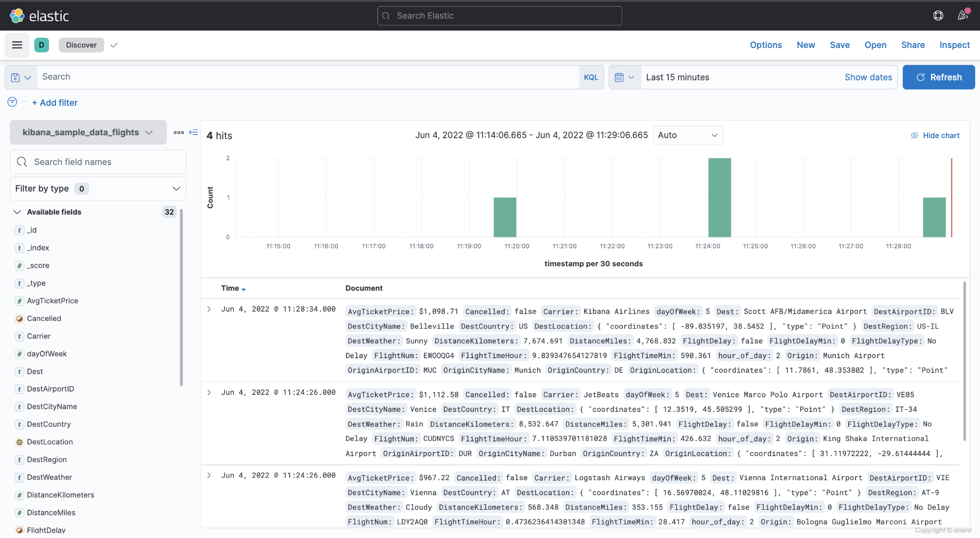
Task: Click New in the top menu
Action: pos(806,45)
